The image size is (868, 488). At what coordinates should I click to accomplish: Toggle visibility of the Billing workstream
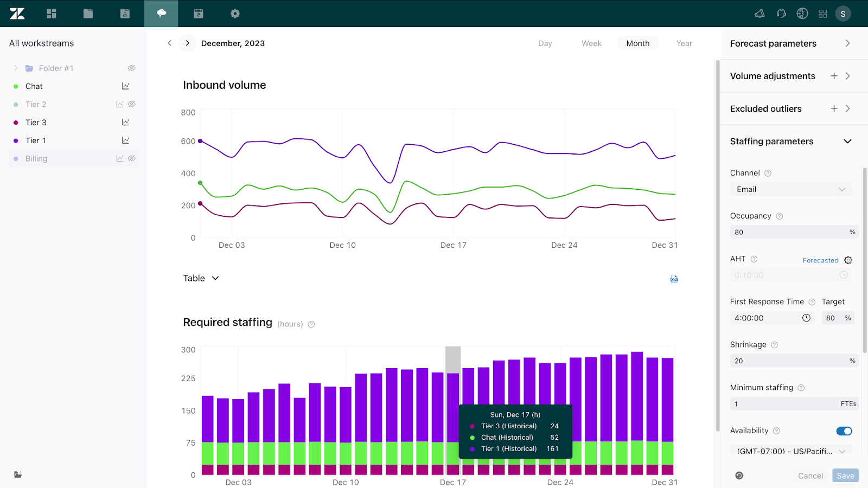pyautogui.click(x=132, y=158)
